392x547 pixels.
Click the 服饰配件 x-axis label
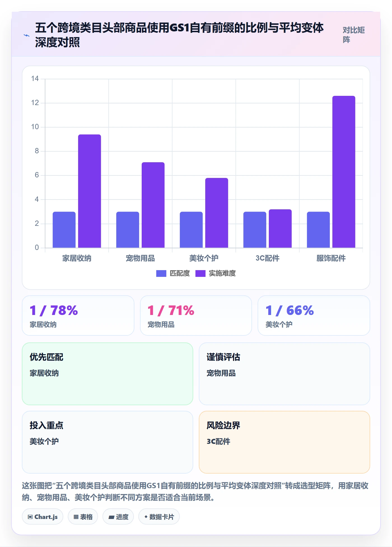(x=331, y=258)
